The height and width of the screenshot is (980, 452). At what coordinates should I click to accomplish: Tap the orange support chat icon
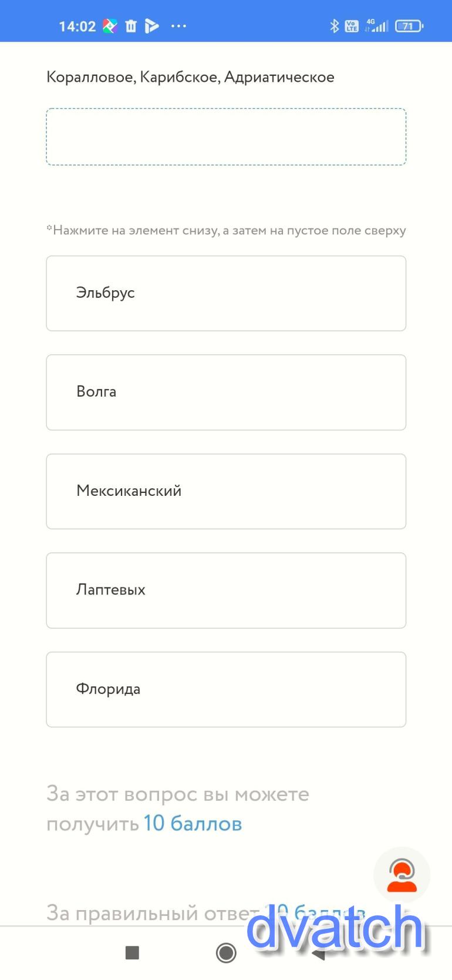(x=402, y=875)
